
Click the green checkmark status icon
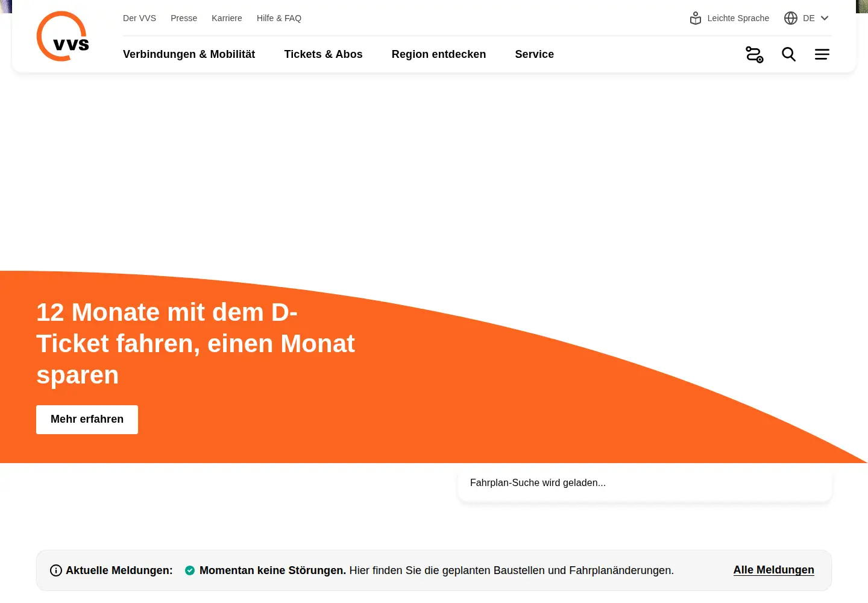pyautogui.click(x=190, y=570)
